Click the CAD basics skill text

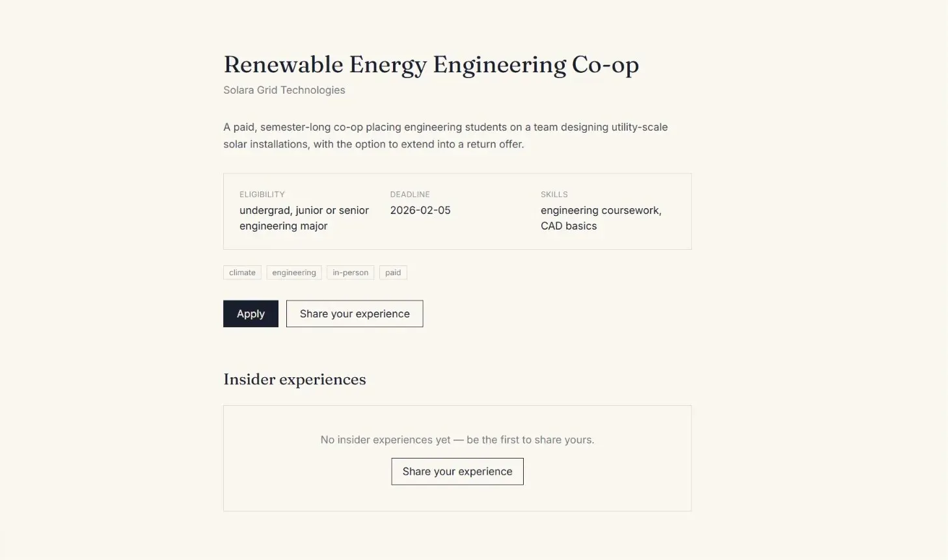pos(569,226)
